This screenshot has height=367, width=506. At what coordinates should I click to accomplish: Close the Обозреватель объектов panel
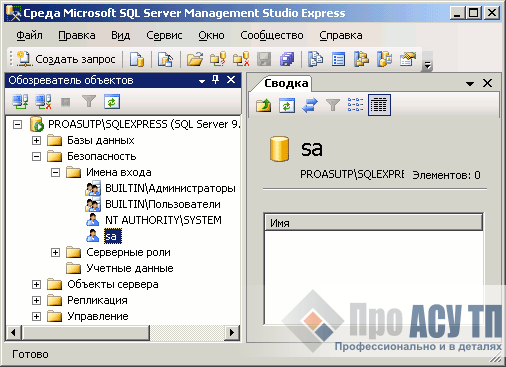point(231,80)
